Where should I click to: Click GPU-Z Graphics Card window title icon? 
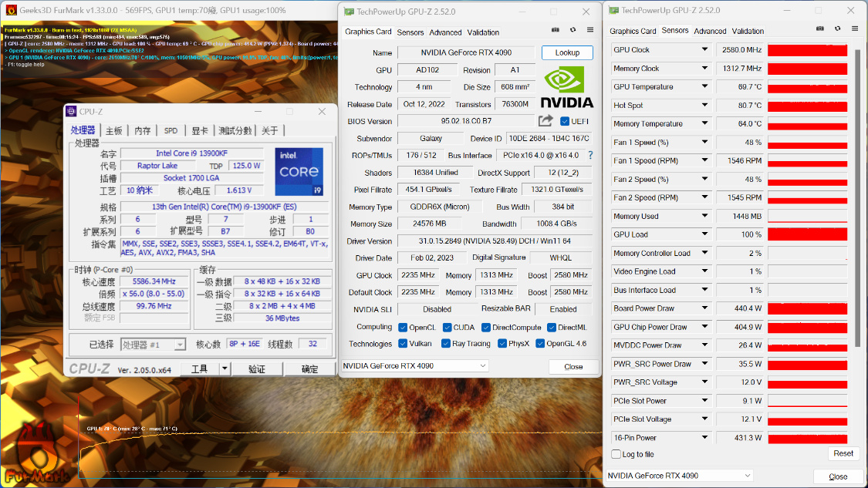(x=349, y=11)
